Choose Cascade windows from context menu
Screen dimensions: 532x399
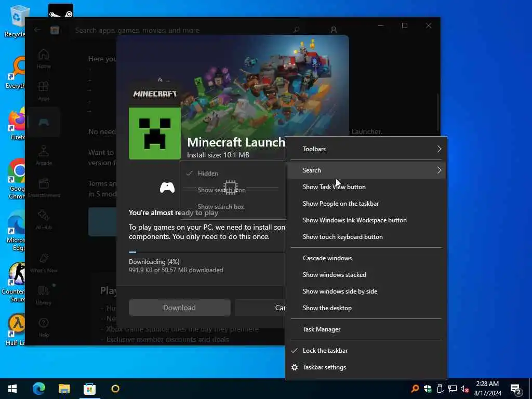366,258
